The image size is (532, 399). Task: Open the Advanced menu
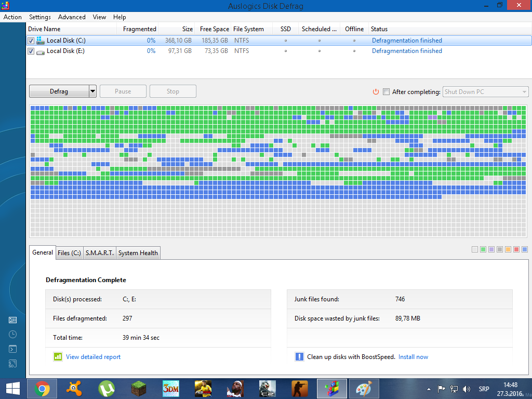click(72, 17)
